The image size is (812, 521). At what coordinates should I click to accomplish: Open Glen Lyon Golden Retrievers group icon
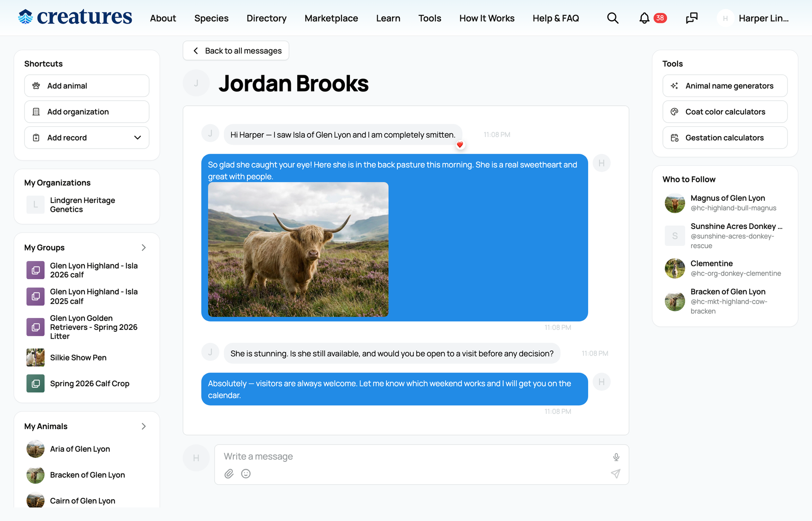pyautogui.click(x=36, y=327)
